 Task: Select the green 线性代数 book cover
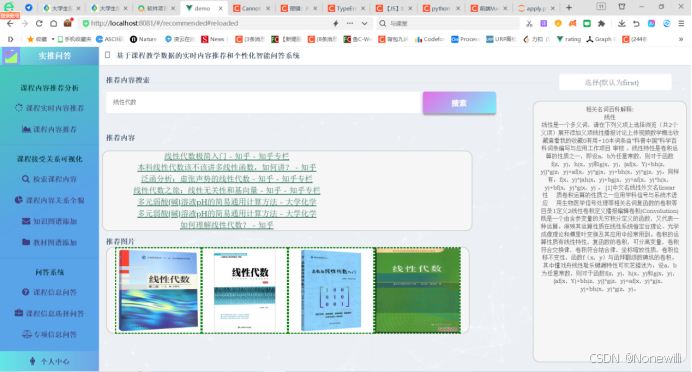(417, 290)
